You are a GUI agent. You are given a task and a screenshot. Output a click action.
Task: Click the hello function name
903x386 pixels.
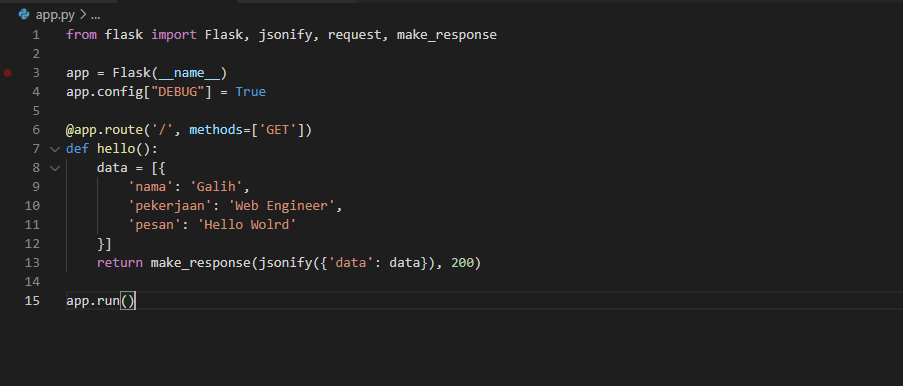[x=116, y=149]
